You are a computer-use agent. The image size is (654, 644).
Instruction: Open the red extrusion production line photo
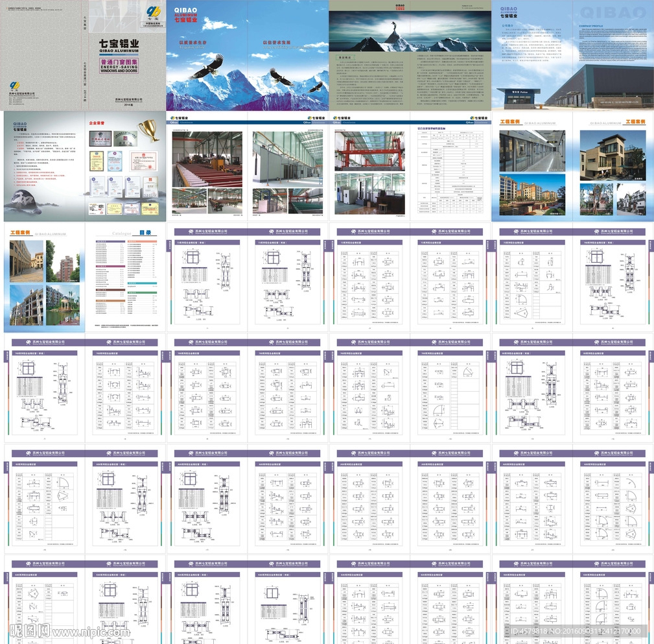click(x=207, y=159)
